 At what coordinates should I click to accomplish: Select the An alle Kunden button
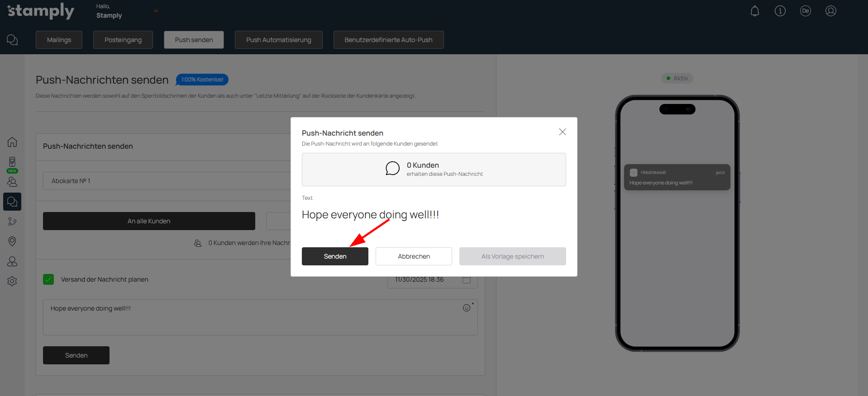(149, 221)
